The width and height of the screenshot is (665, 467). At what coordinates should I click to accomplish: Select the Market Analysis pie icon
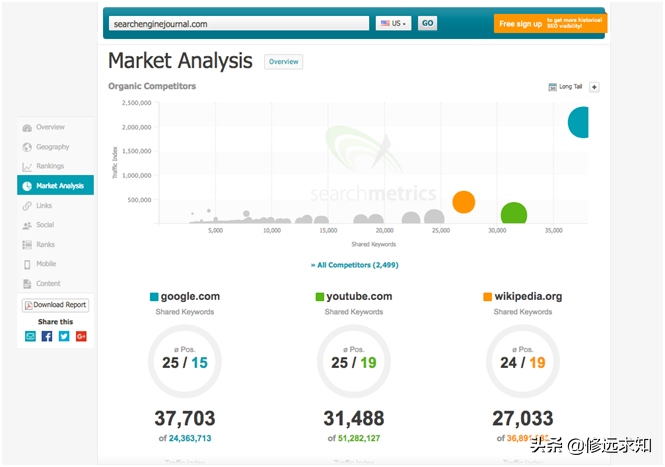pos(27,186)
